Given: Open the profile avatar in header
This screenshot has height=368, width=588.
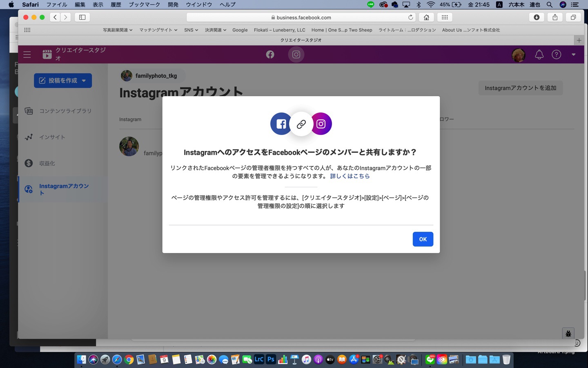Looking at the screenshot, I should [x=519, y=55].
